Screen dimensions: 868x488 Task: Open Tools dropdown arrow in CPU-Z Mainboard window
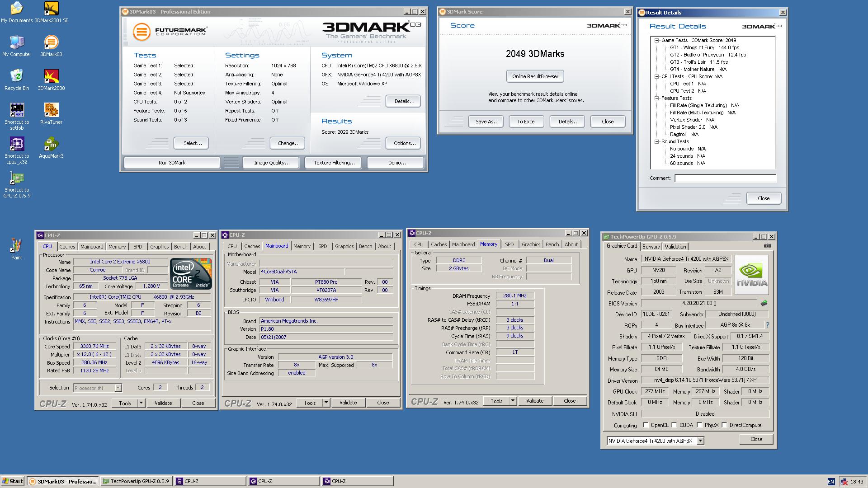coord(326,403)
